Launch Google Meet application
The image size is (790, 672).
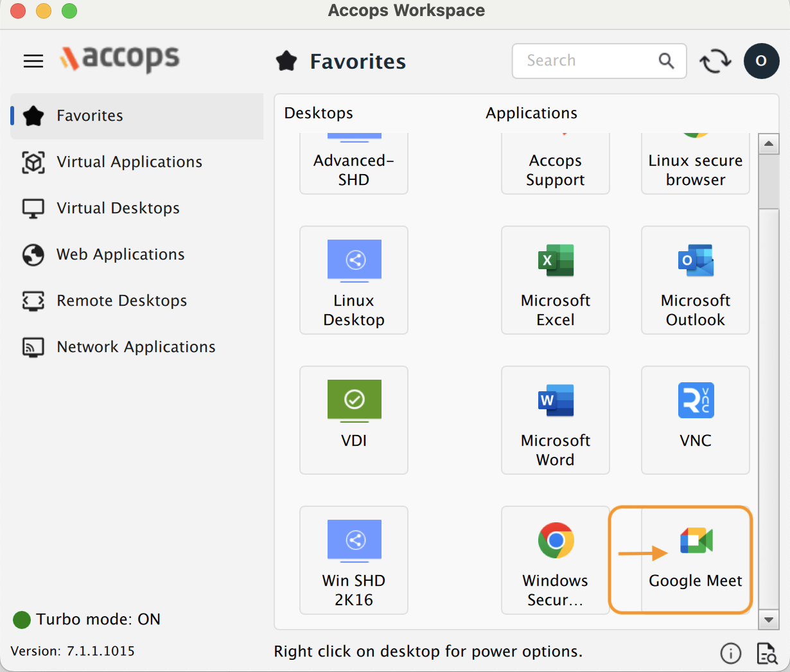(696, 559)
